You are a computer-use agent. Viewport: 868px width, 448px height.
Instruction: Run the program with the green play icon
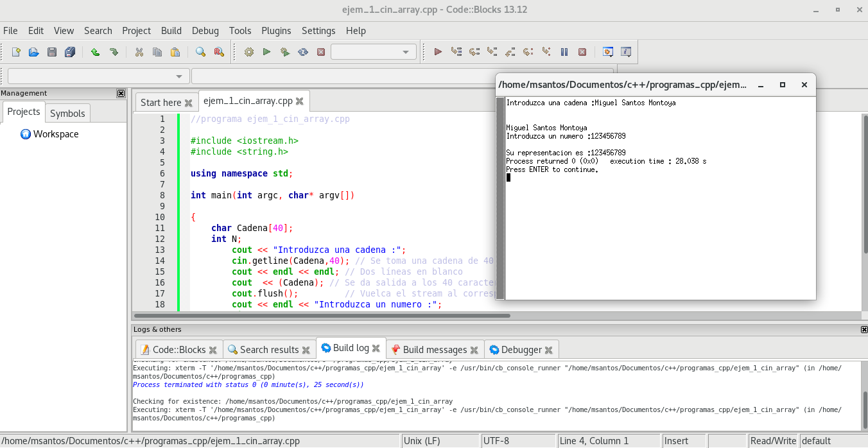click(x=266, y=52)
